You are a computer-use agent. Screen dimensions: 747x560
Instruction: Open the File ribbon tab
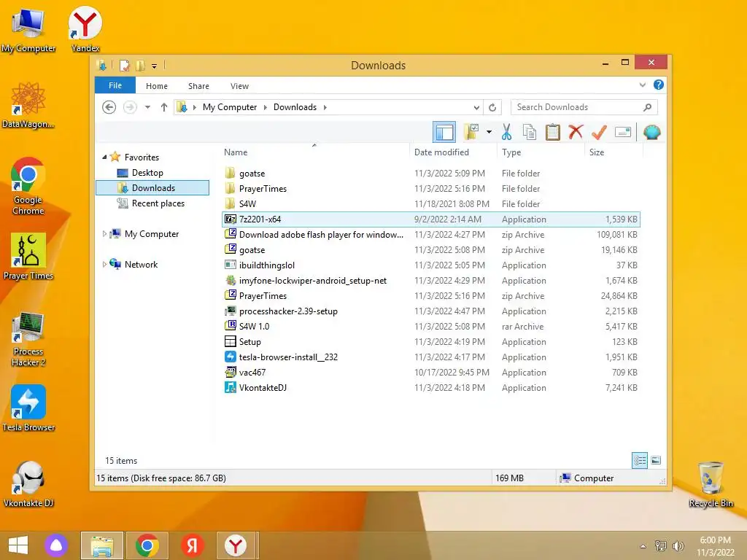point(115,86)
